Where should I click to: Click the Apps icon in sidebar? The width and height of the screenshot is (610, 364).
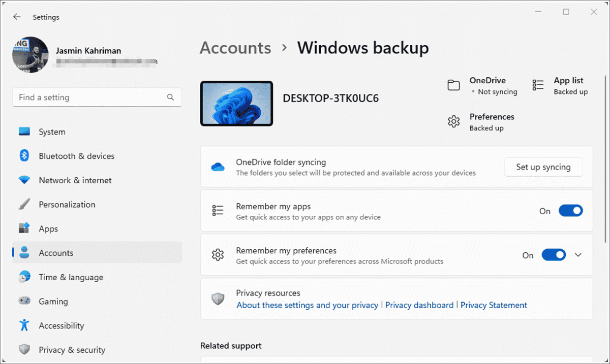click(24, 228)
